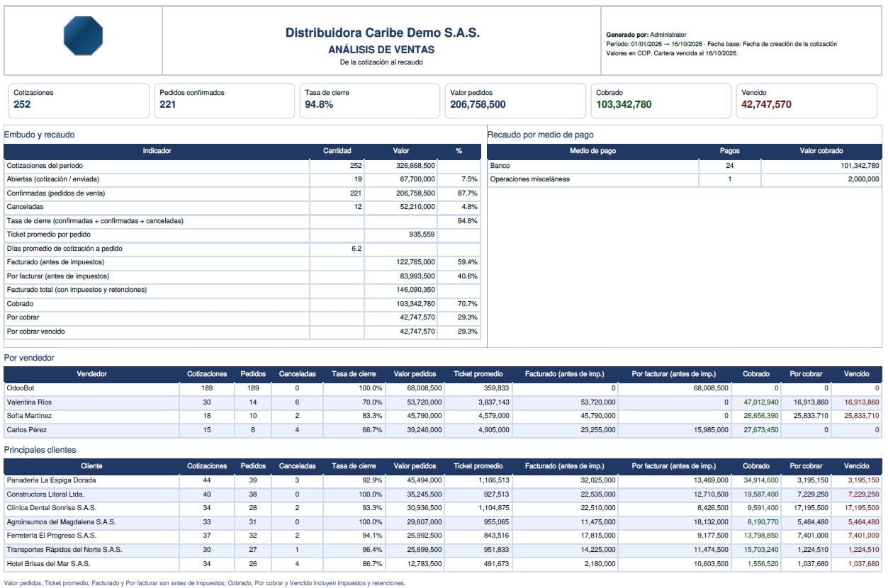The height and width of the screenshot is (588, 888).
Task: Click the Pedidos confirmados 221 card
Action: [225, 101]
